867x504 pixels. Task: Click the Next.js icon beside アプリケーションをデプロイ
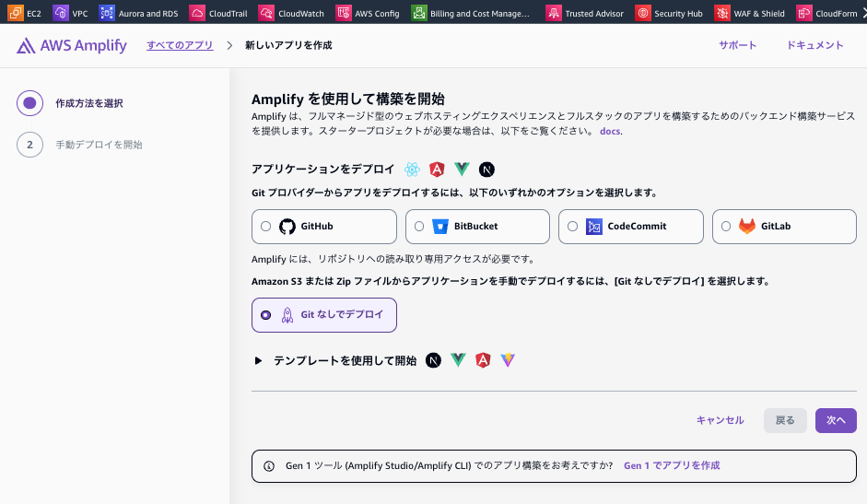[x=486, y=170]
